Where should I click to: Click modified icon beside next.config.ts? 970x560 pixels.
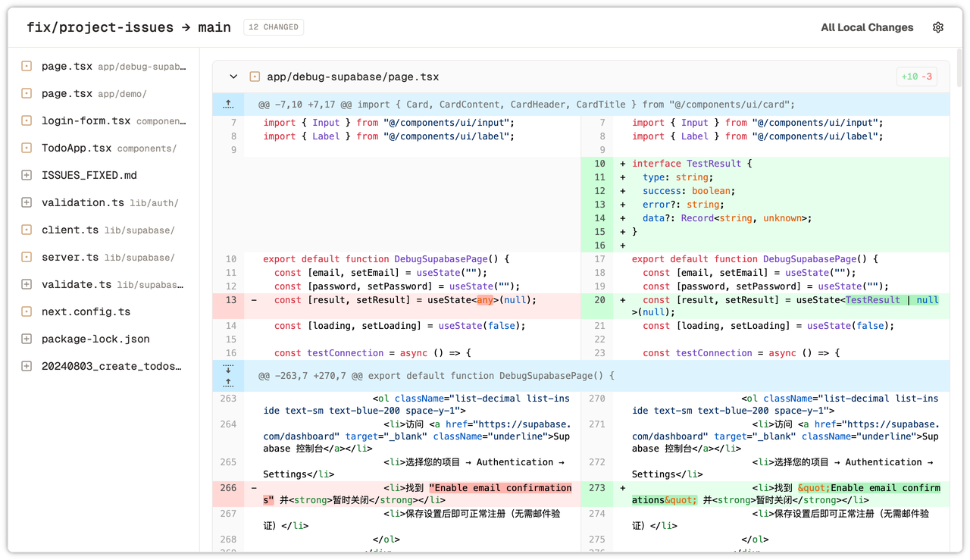coord(27,312)
